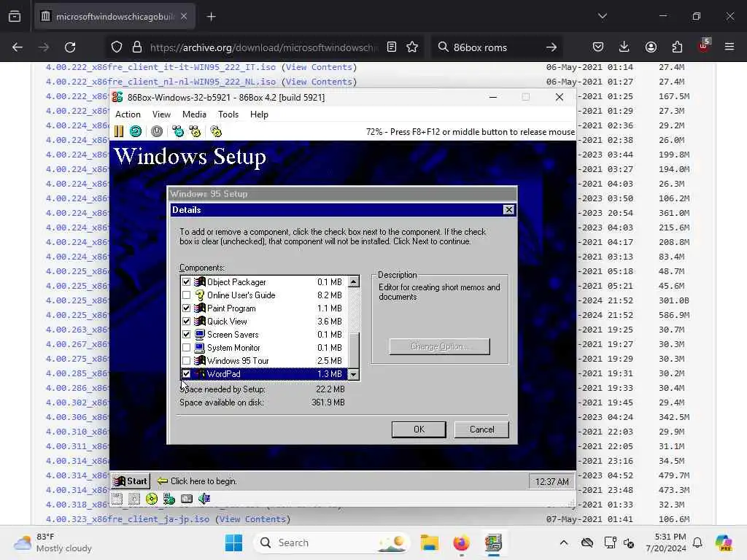Open 4.00.222 client_it-it ISO link
The image size is (747, 560).
point(161,67)
